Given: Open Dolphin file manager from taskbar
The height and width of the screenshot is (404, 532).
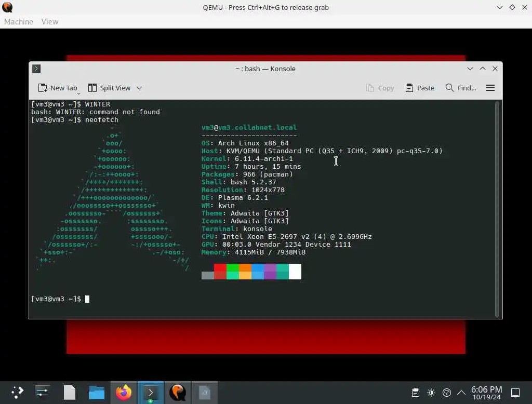Looking at the screenshot, I should coord(96,393).
